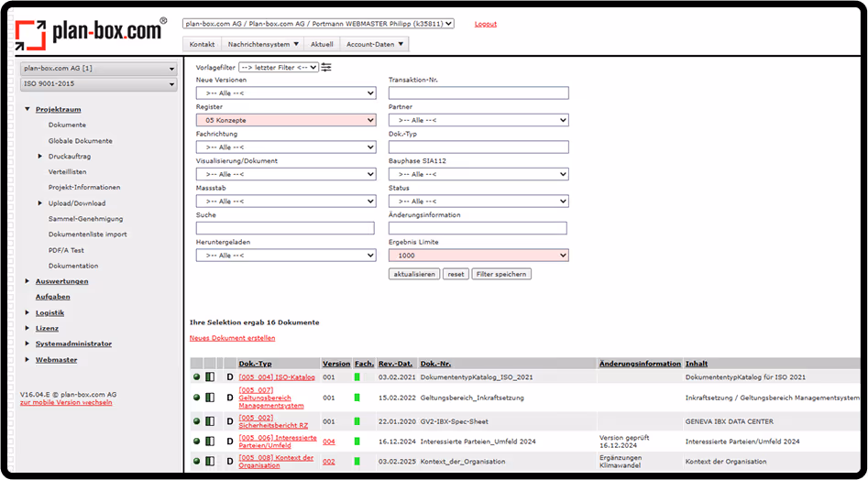Click the reset button
This screenshot has height=480, width=868.
(456, 274)
